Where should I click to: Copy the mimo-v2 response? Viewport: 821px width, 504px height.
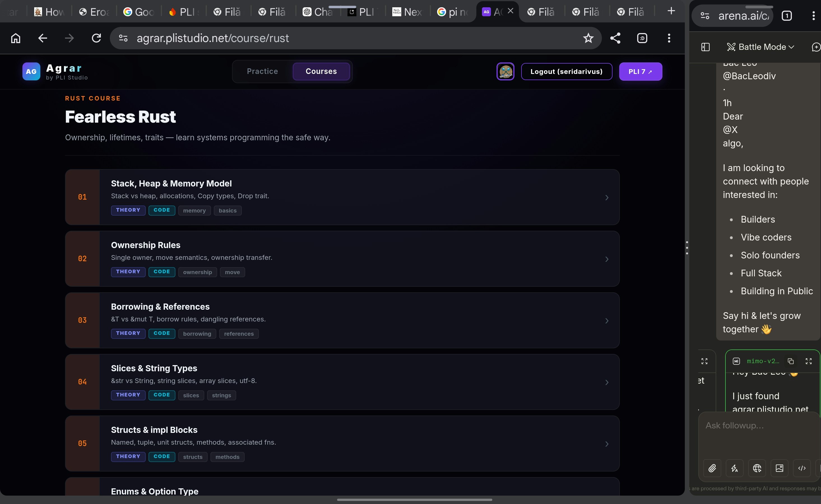pos(791,361)
